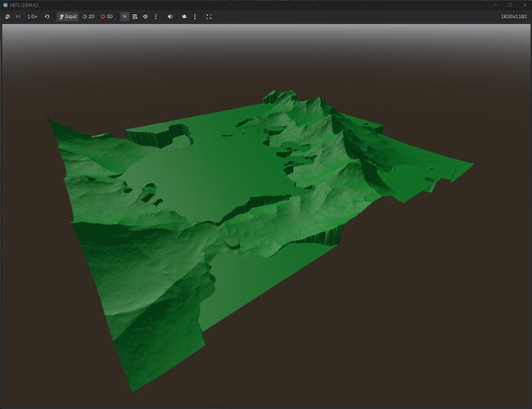Activate the single-node select tool
This screenshot has width=532, height=409.
(x=124, y=16)
